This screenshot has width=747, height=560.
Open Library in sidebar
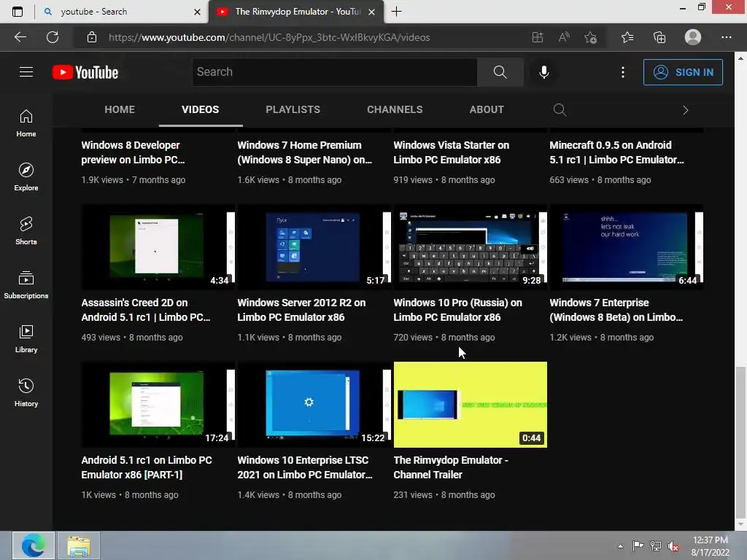[x=26, y=338]
